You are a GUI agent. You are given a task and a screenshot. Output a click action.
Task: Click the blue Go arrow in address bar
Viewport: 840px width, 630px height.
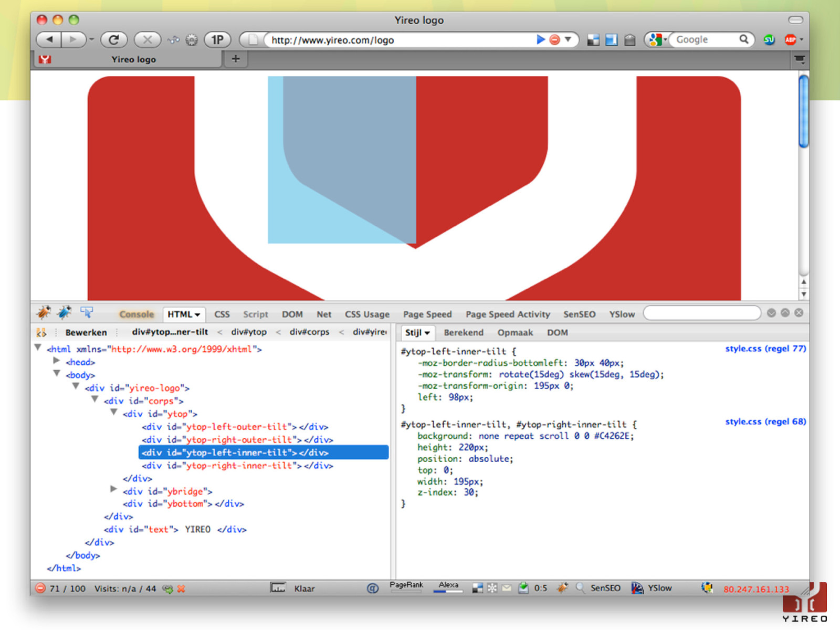pyautogui.click(x=541, y=39)
